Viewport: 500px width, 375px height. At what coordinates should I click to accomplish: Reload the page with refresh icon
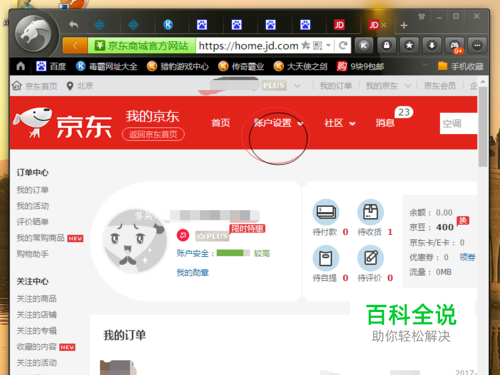click(343, 45)
